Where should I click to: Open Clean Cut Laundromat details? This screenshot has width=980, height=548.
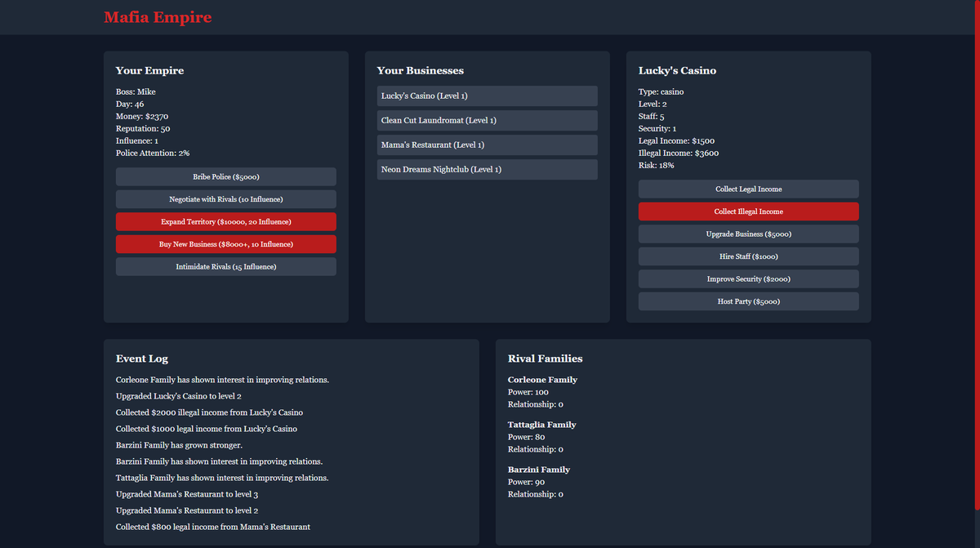pos(487,120)
